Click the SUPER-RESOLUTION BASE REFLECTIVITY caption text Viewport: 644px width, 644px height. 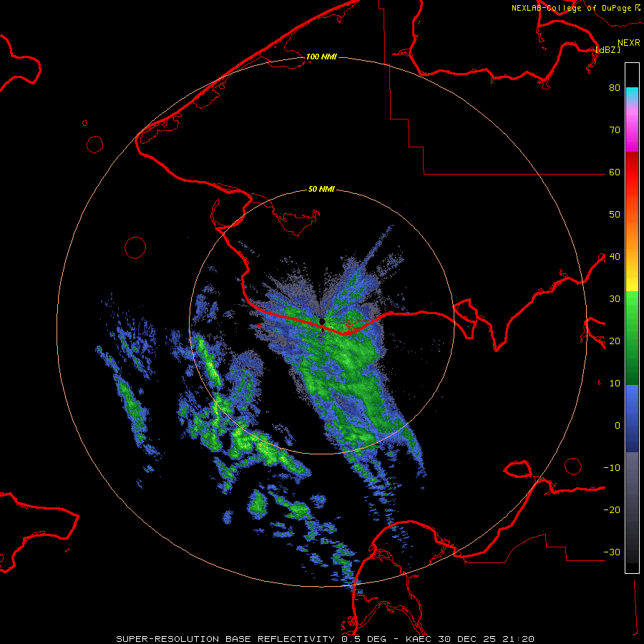225,639
